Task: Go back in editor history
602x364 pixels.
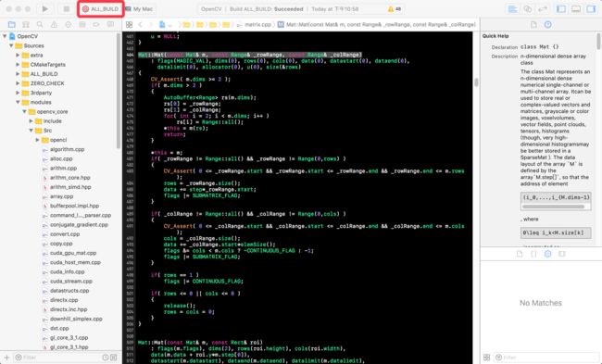Action: (x=141, y=25)
